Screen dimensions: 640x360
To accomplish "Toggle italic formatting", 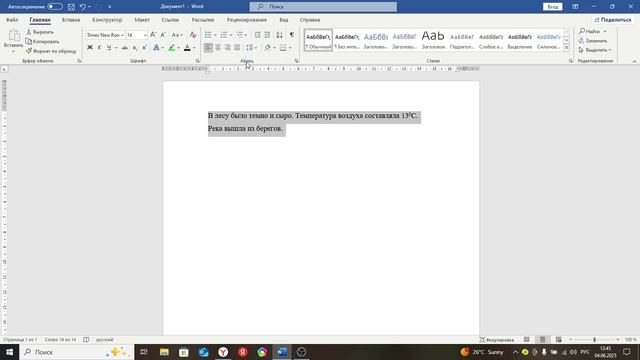I will 99,48.
